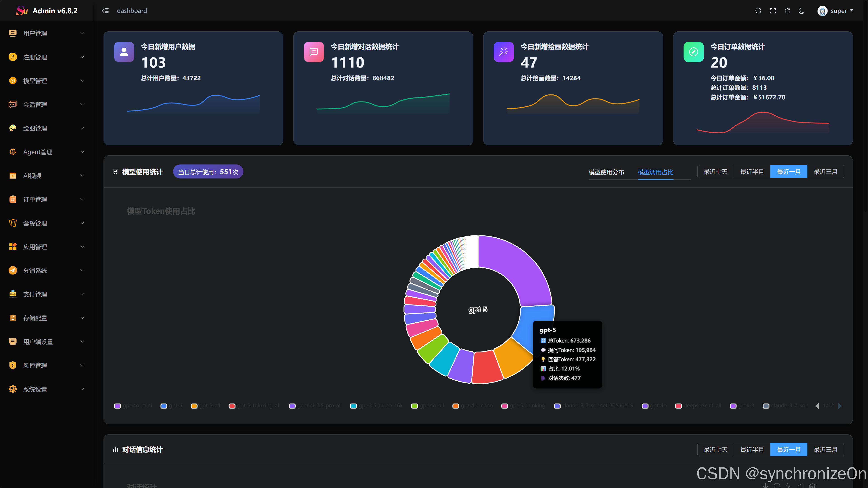868x488 pixels.
Task: Click the purple 今日新增绘画数据统计 icon
Action: [x=504, y=52]
